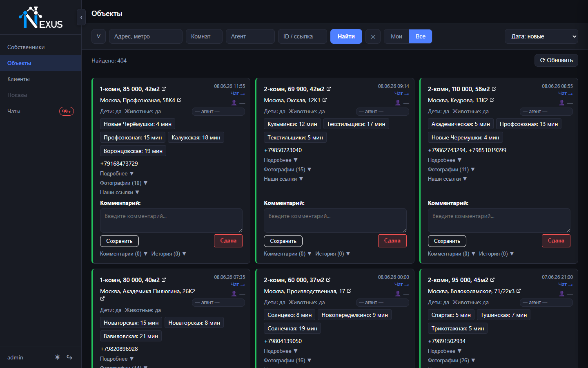Expand Фотографии (15) on the Окская listing

coord(288,169)
